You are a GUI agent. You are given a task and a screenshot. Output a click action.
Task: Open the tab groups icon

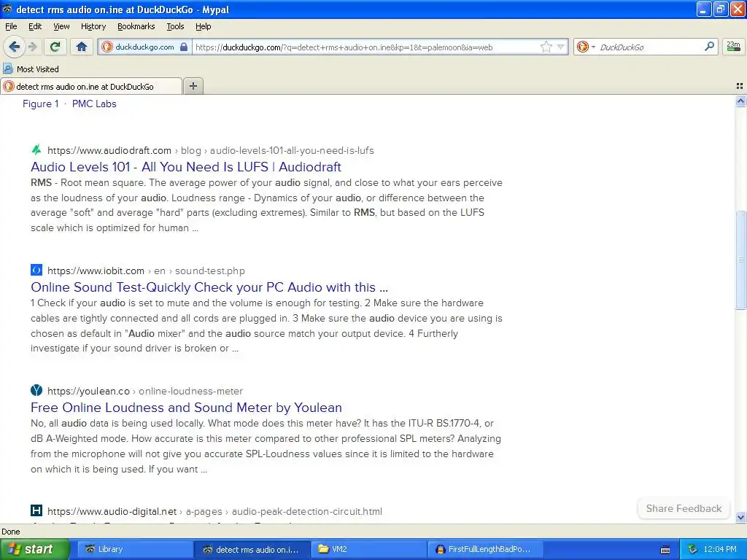click(740, 86)
